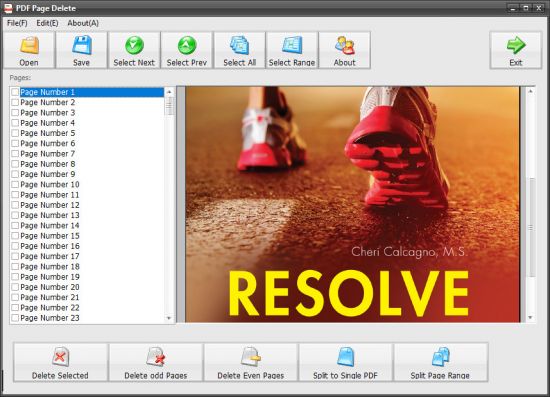Click the Delete odd Pages label
The height and width of the screenshot is (397, 550).
[x=156, y=376]
